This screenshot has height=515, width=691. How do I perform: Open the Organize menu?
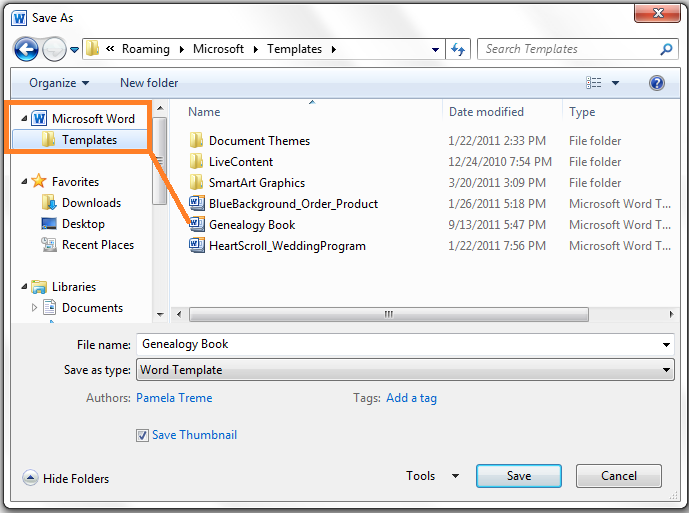tap(59, 83)
